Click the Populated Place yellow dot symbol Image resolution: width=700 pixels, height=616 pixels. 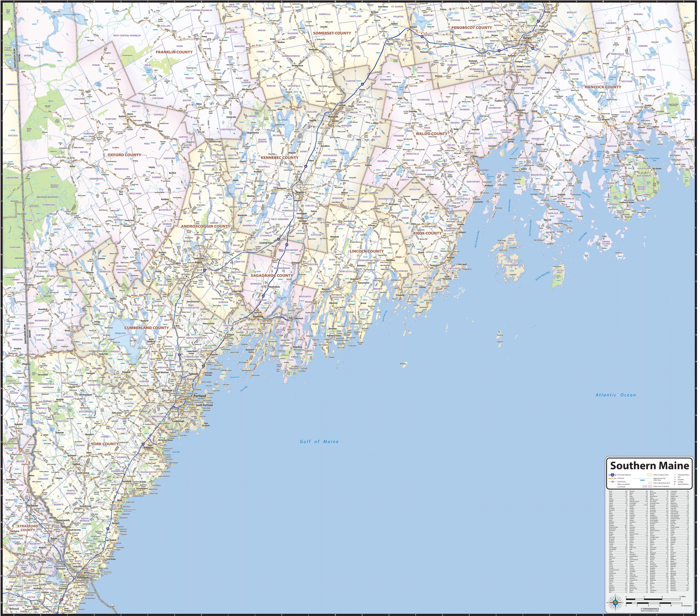point(675,475)
